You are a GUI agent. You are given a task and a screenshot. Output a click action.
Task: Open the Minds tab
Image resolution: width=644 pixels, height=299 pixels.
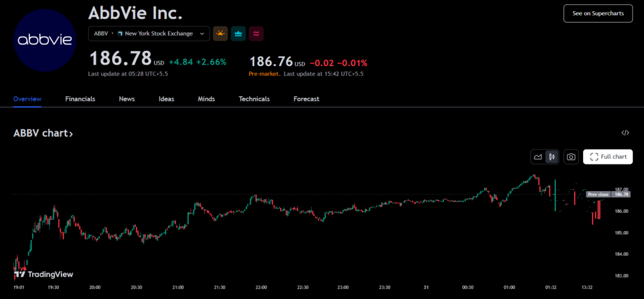(206, 99)
